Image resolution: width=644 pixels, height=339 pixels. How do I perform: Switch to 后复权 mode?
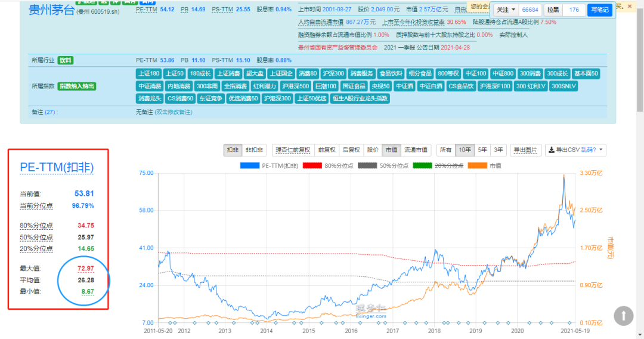point(351,150)
